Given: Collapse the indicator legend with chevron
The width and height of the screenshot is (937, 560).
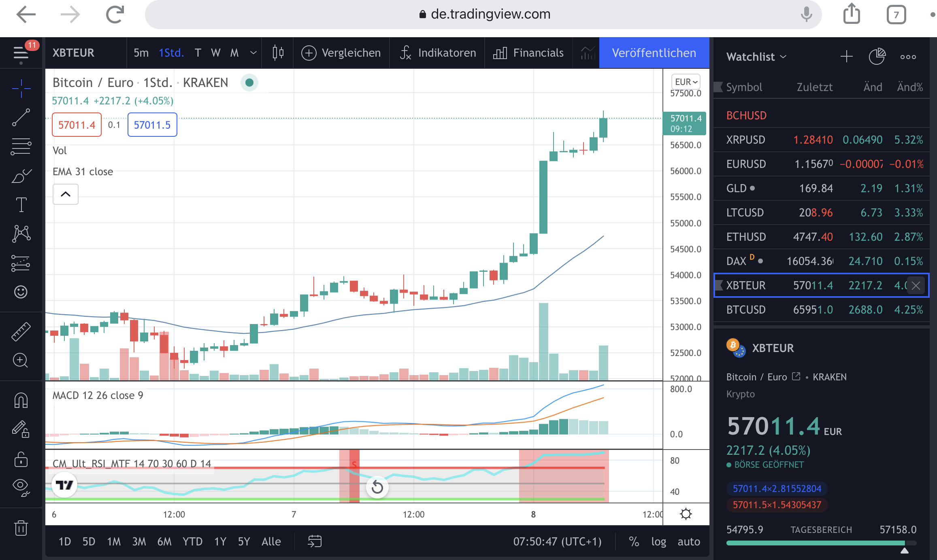Looking at the screenshot, I should click(66, 194).
